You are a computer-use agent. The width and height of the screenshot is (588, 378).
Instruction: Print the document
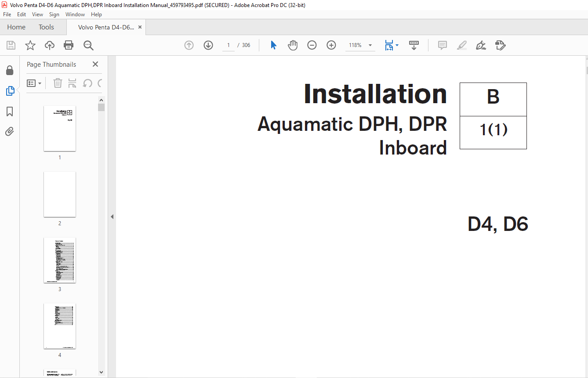coord(69,45)
